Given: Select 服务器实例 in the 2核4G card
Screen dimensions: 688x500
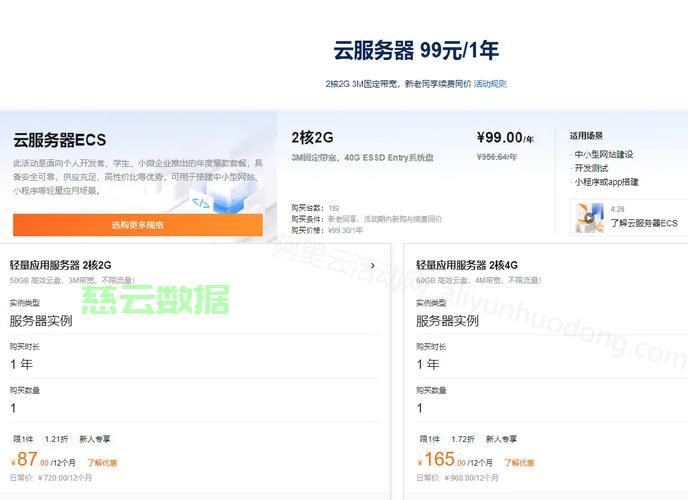Looking at the screenshot, I should 447,321.
